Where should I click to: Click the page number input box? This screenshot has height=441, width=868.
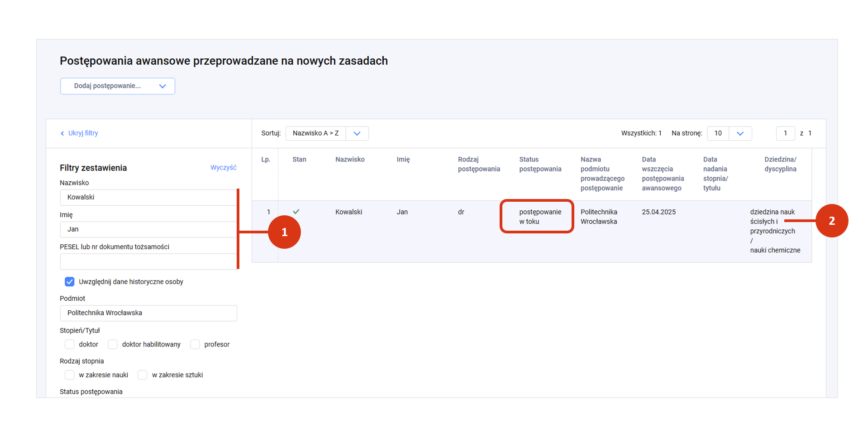tap(785, 133)
